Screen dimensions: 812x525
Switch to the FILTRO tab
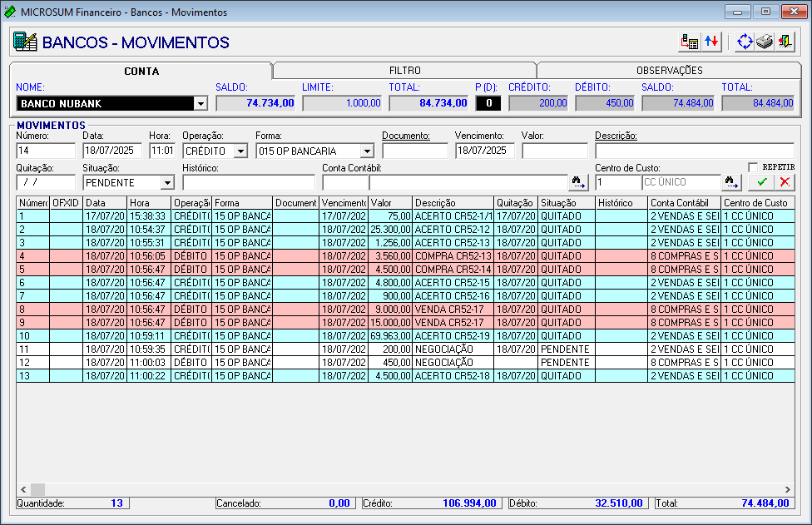click(x=404, y=71)
